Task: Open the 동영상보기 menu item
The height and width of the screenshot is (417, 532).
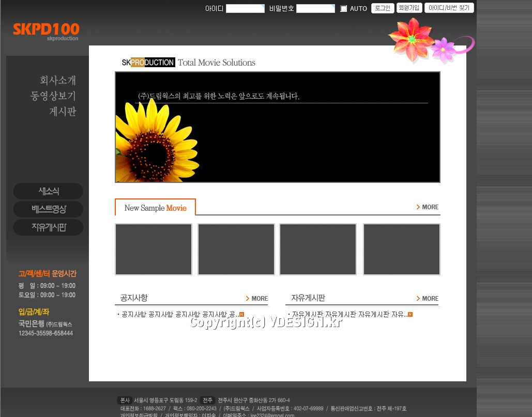Action: (53, 96)
